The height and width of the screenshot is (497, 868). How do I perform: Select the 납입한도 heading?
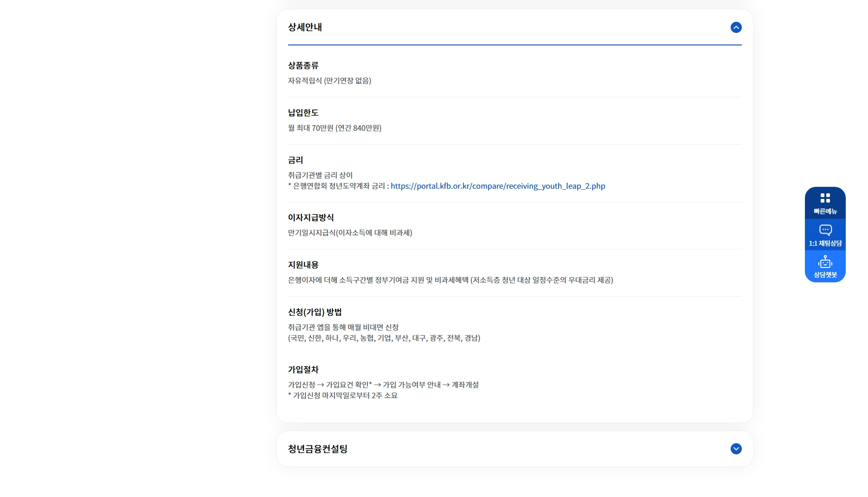coord(303,113)
